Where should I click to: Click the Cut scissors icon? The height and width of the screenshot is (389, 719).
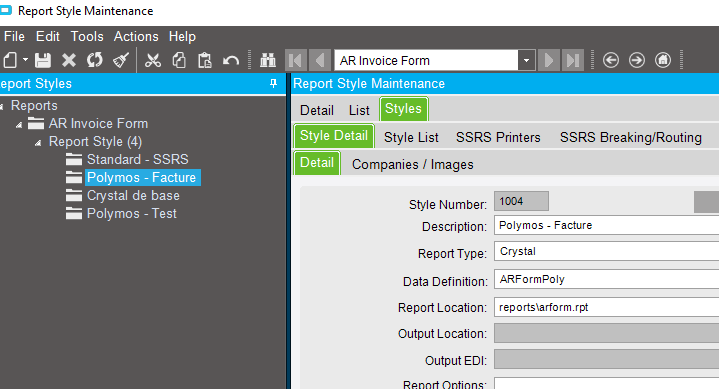[153, 60]
